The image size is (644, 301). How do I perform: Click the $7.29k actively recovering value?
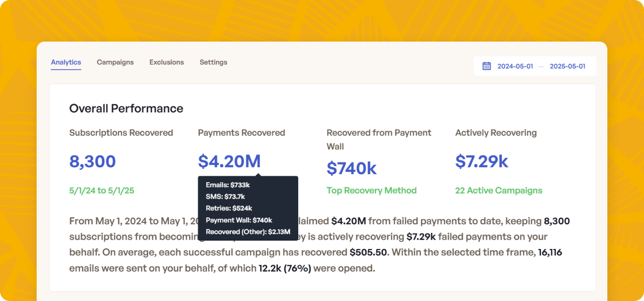[482, 161]
